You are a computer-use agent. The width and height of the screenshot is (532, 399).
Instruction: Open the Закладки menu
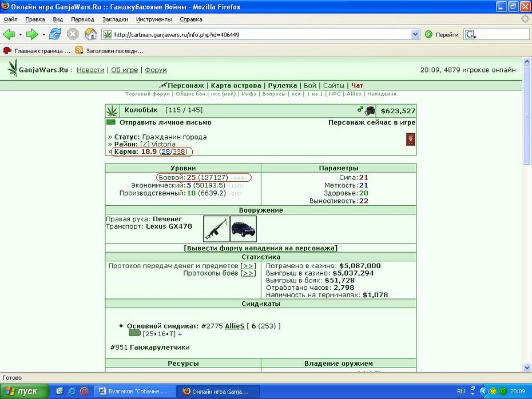point(115,19)
